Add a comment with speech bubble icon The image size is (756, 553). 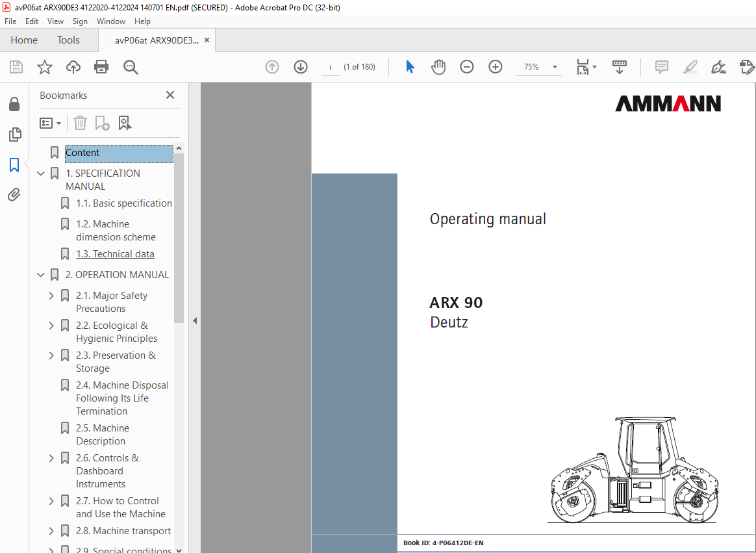click(x=661, y=66)
